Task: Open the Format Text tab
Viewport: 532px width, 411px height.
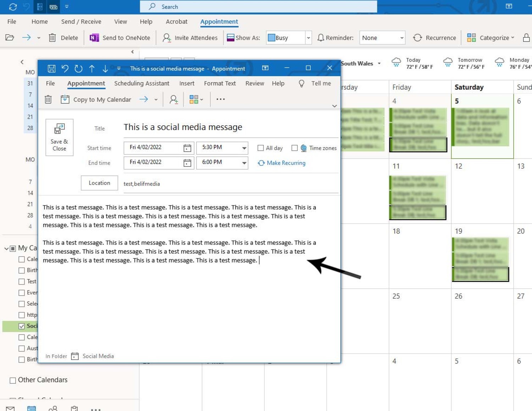Action: [220, 83]
